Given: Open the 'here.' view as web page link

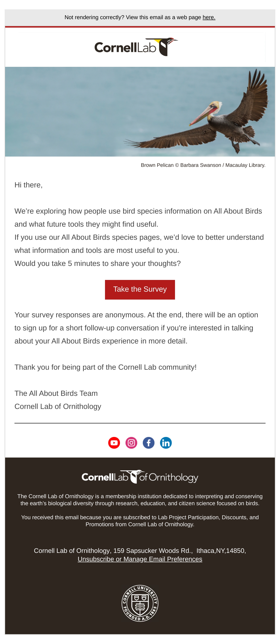Looking at the screenshot, I should 209,17.
